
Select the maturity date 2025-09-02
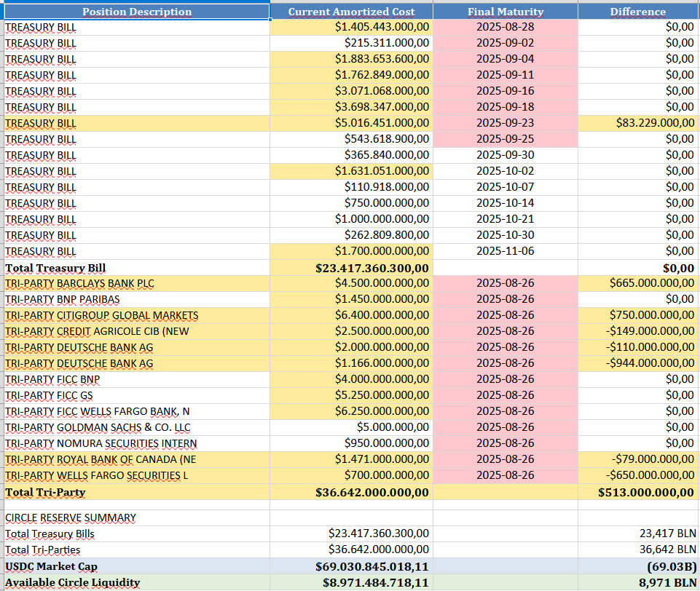click(506, 43)
